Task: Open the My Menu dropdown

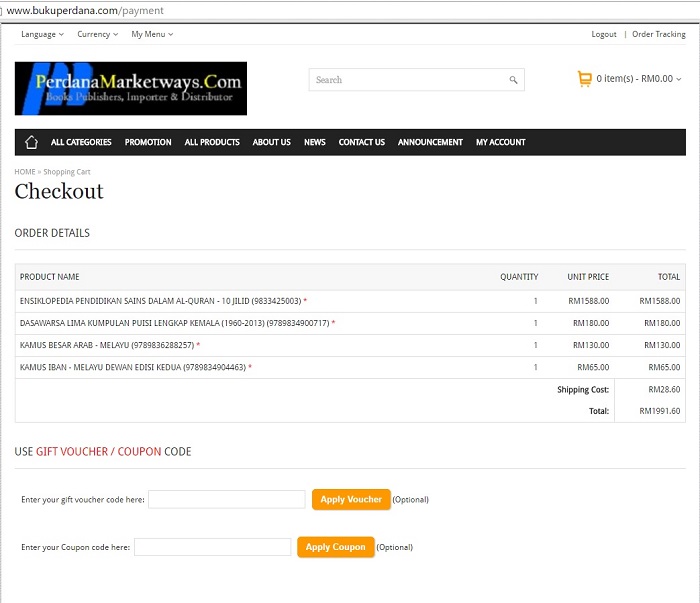Action: coord(152,34)
